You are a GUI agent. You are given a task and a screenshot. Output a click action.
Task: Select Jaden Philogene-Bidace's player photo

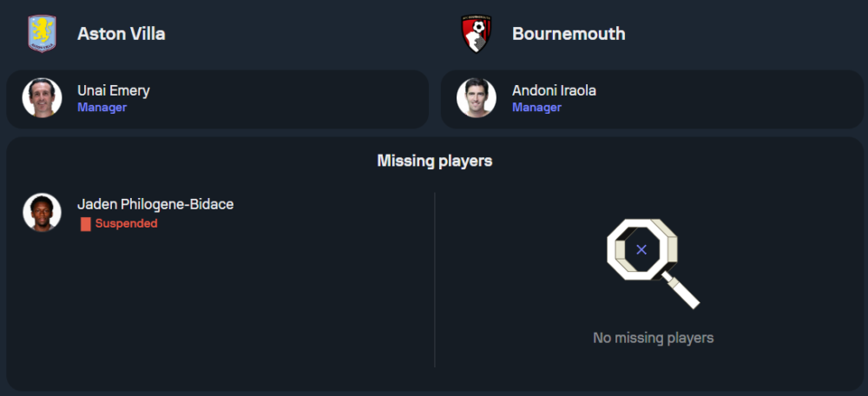point(42,212)
